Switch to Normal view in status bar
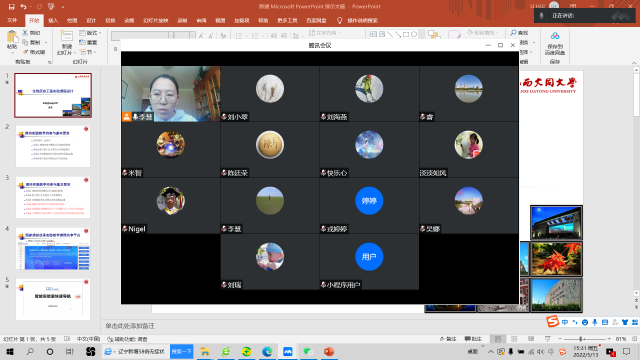 [x=498, y=339]
